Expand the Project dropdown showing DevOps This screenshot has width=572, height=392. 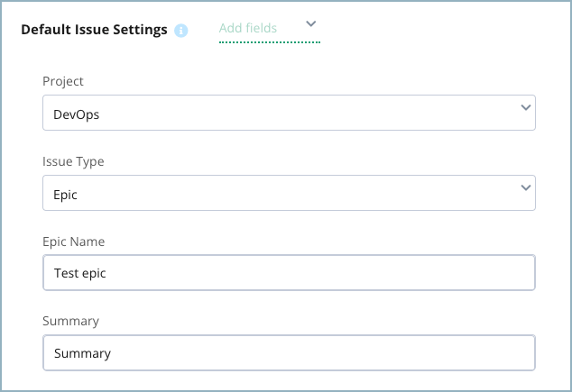click(289, 113)
